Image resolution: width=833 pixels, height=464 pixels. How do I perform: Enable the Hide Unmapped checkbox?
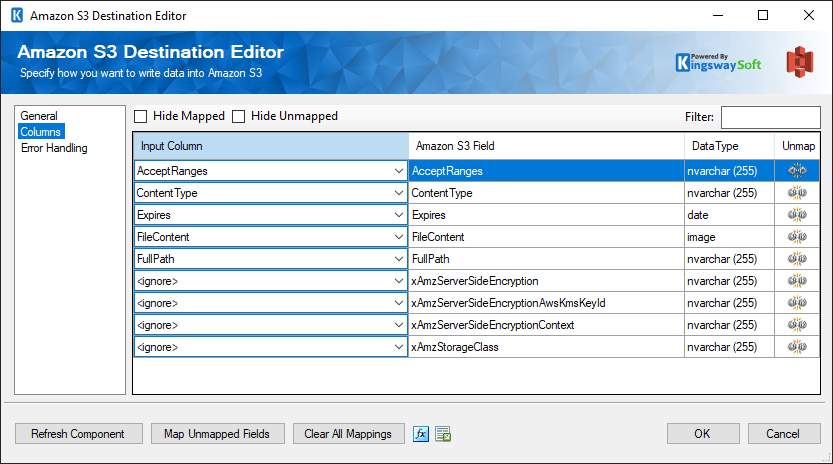239,116
